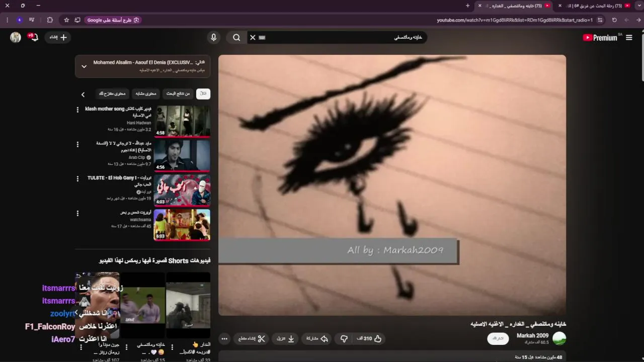644x362 pixels.
Task: Go back in browser history
Action: [x=639, y=20]
